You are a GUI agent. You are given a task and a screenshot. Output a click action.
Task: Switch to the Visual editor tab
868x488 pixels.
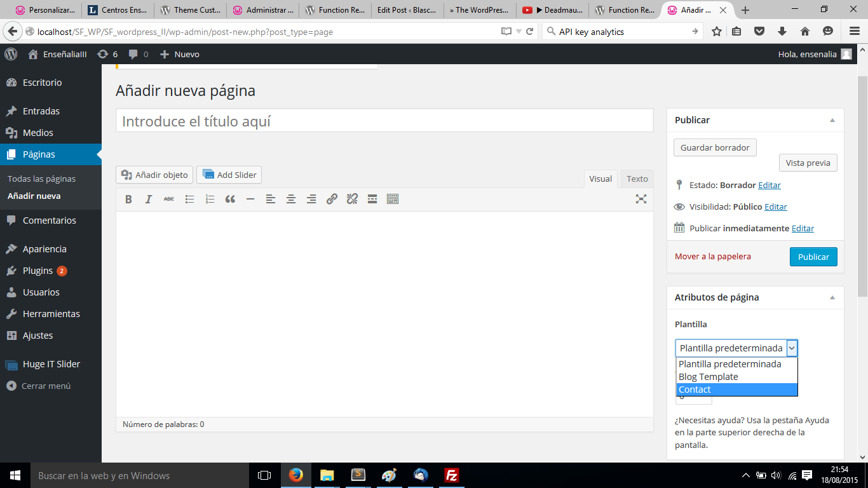pyautogui.click(x=600, y=179)
